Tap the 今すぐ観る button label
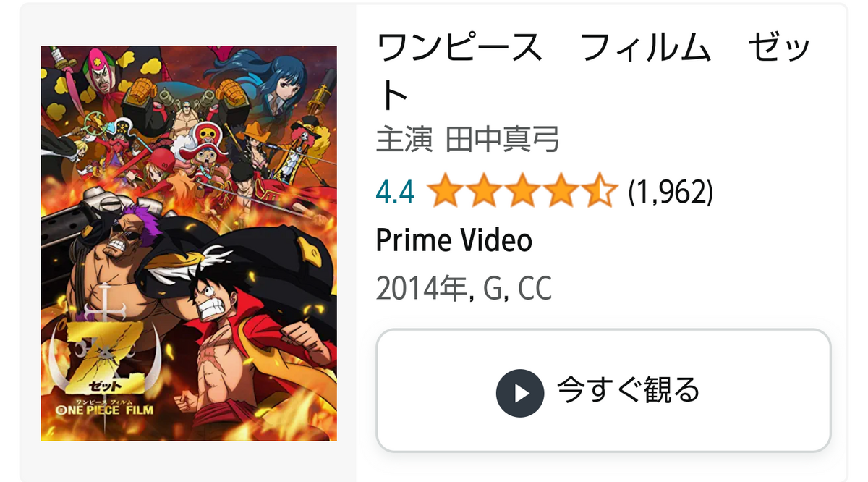This screenshot has width=868, height=482. click(628, 391)
